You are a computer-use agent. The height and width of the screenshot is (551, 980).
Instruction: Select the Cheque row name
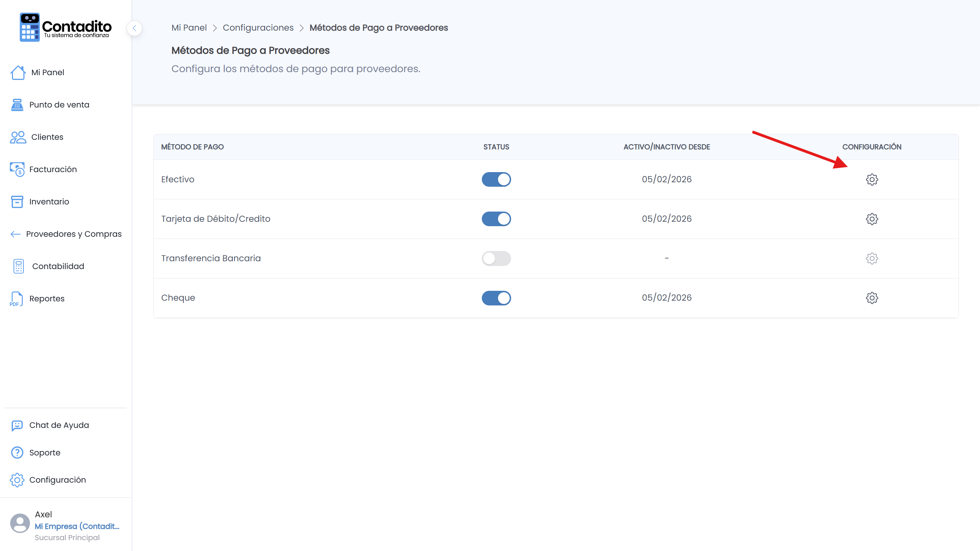point(178,298)
